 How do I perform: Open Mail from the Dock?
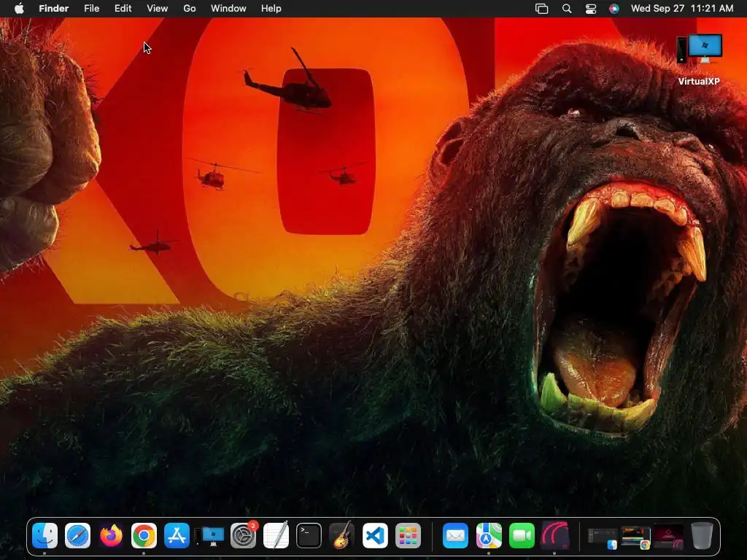click(455, 536)
